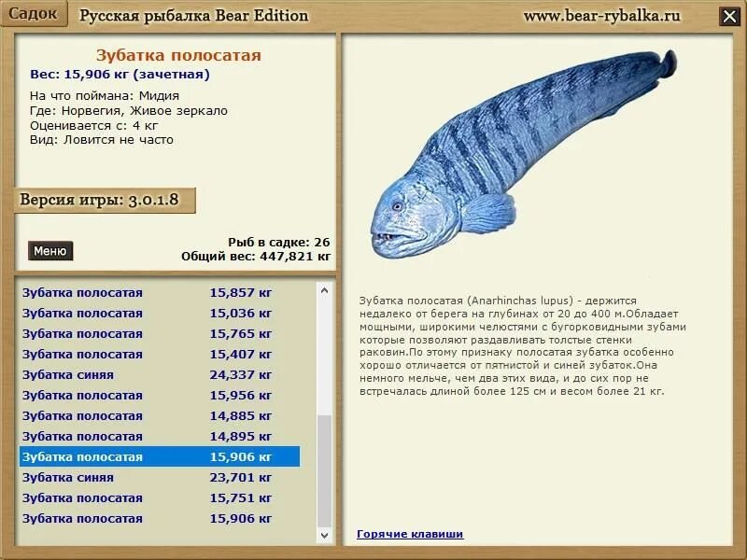Click the На что поймана: Мидия line
Image resolution: width=747 pixels, height=560 pixels.
coord(105,96)
